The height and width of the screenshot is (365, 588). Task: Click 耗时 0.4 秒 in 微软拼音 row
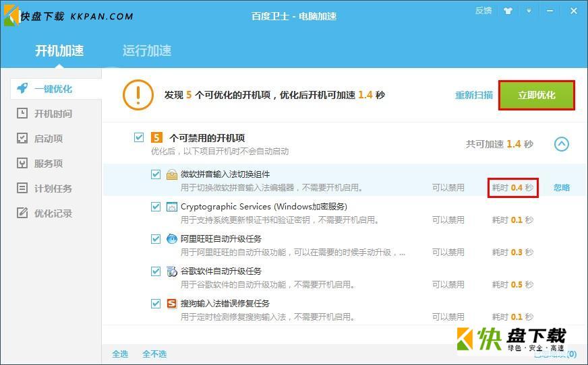512,188
